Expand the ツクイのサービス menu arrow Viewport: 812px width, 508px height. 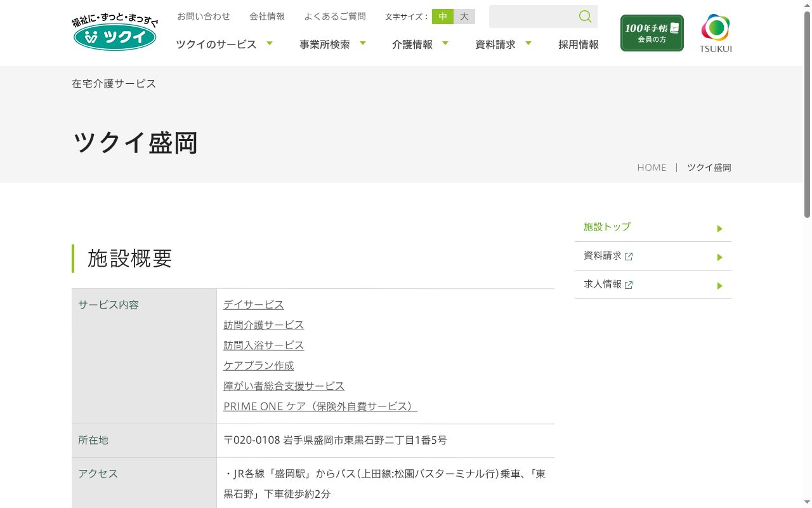270,43
